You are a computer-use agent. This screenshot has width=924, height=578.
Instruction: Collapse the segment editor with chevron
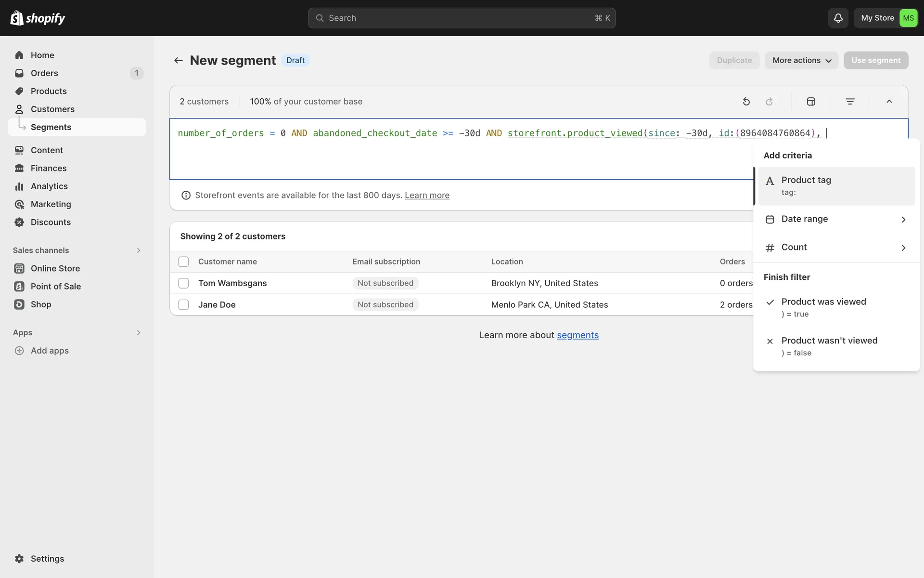[x=889, y=102]
